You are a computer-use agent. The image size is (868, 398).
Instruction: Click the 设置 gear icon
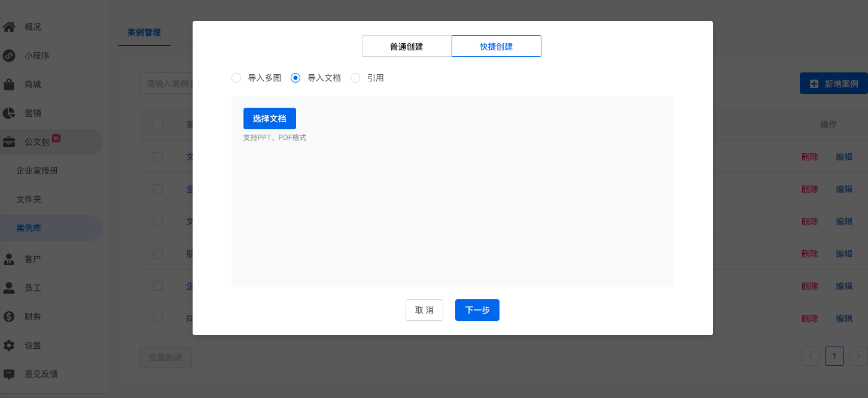point(9,345)
